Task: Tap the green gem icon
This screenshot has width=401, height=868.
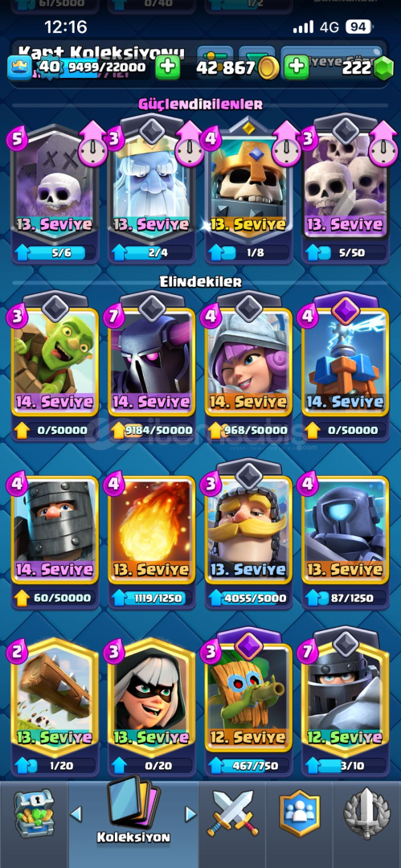Action: pos(383,68)
